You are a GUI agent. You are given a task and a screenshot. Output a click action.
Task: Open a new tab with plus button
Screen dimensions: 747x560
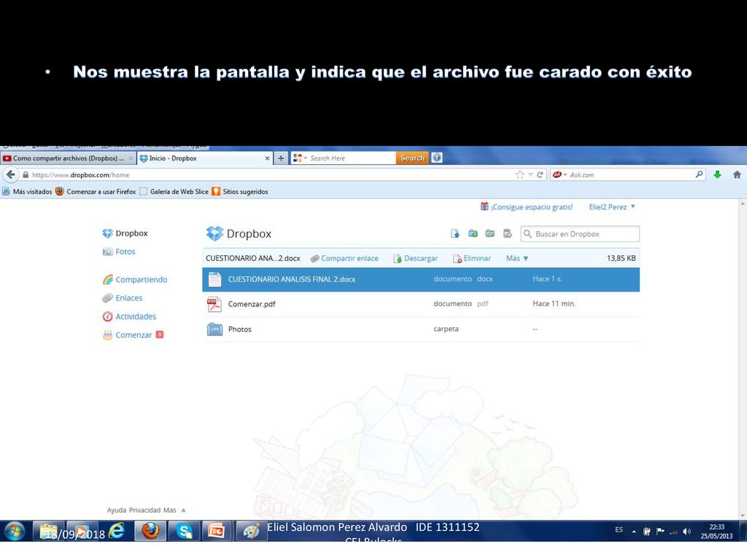[x=281, y=158]
